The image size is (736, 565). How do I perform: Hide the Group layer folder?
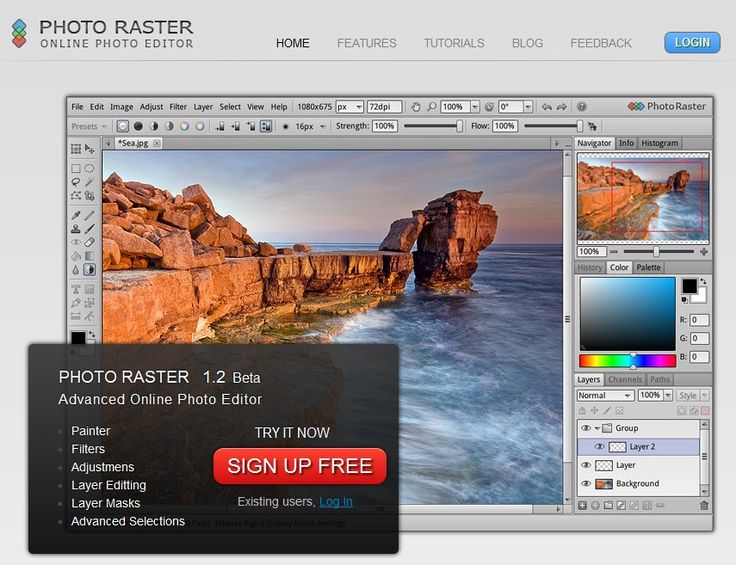tap(586, 428)
